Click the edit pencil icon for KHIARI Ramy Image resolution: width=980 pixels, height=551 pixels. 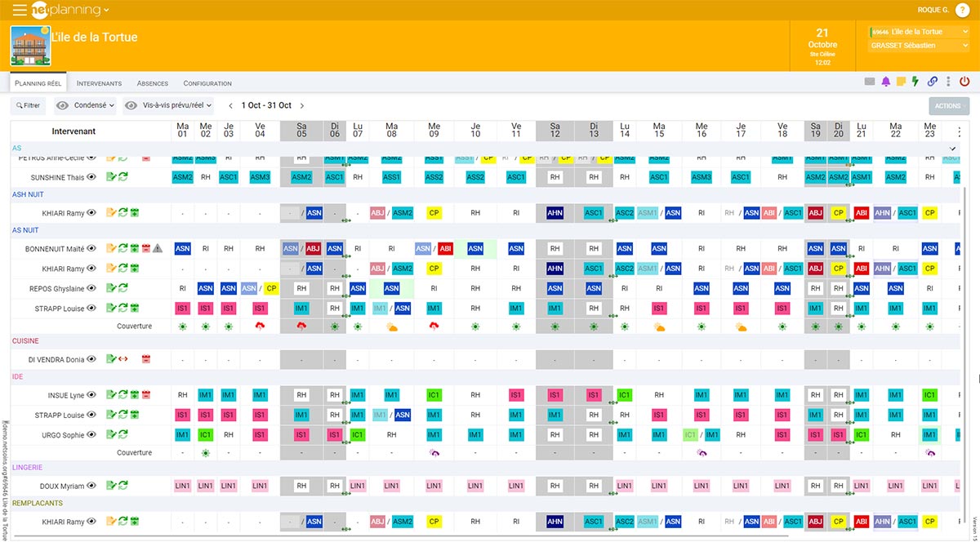pyautogui.click(x=113, y=212)
